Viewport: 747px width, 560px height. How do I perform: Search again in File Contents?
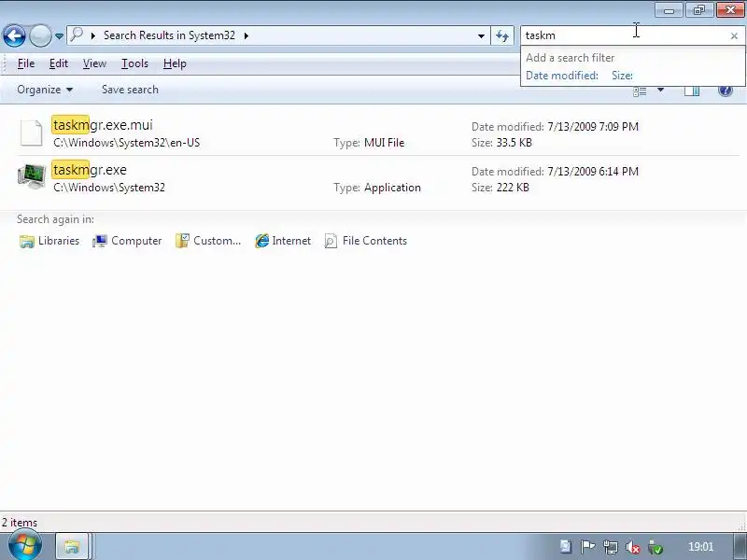click(365, 241)
